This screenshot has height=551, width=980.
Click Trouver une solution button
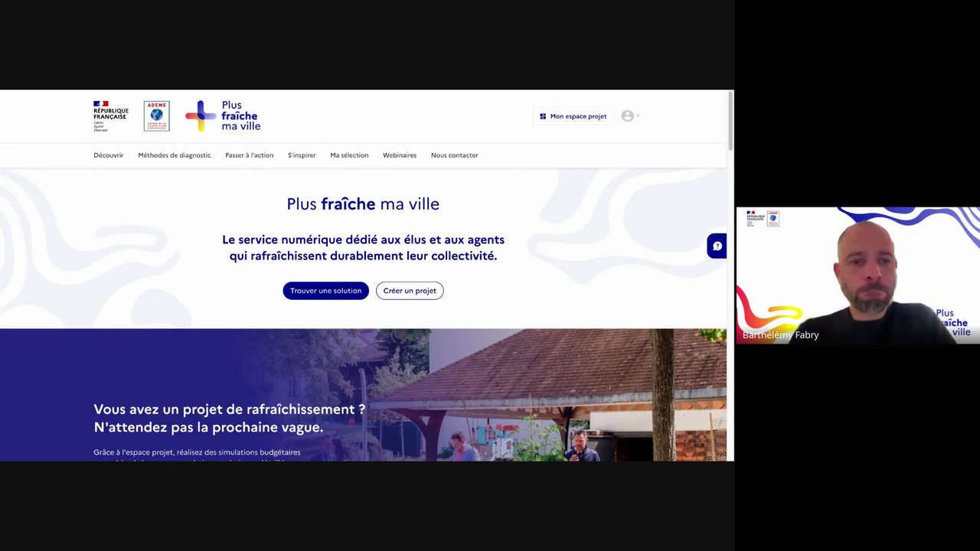pos(325,291)
